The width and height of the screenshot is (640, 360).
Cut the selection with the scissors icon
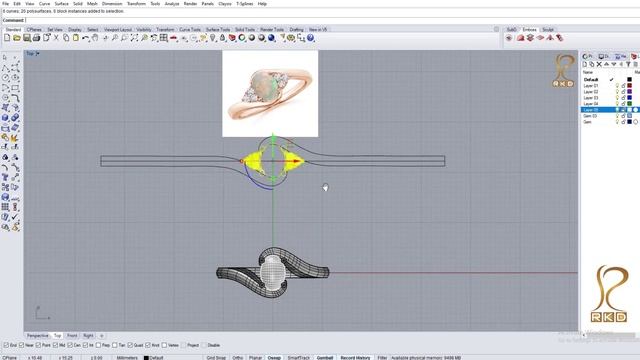click(x=56, y=38)
